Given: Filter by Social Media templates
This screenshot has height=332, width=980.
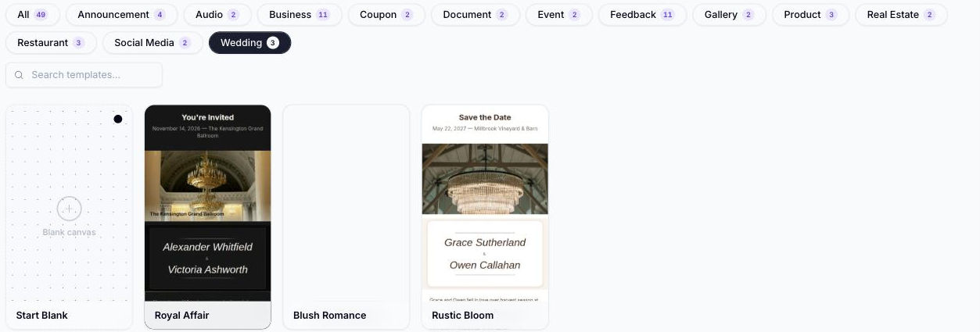Looking at the screenshot, I should 153,43.
